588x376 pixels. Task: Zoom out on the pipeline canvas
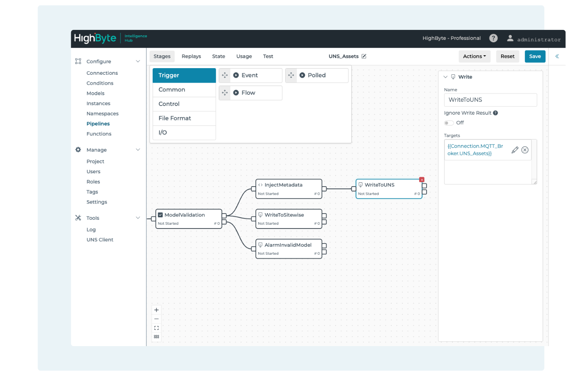click(156, 319)
